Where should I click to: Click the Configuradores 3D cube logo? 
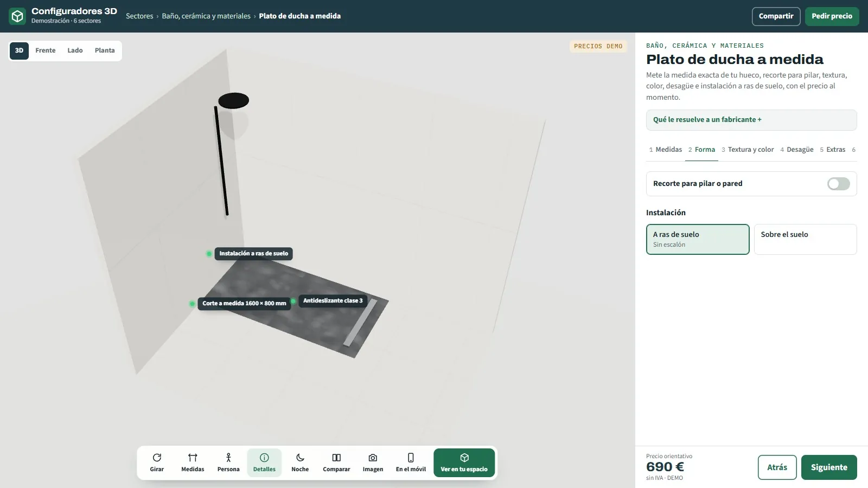point(17,16)
